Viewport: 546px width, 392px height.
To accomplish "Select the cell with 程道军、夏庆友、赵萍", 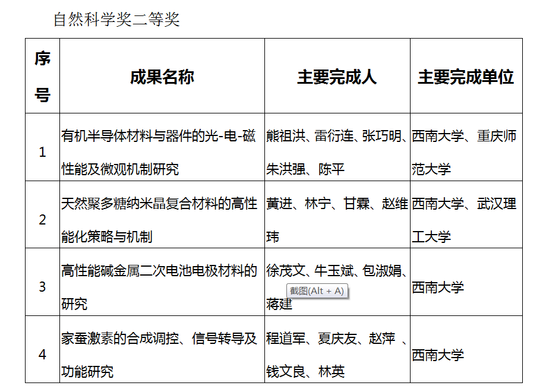I will click(x=336, y=355).
